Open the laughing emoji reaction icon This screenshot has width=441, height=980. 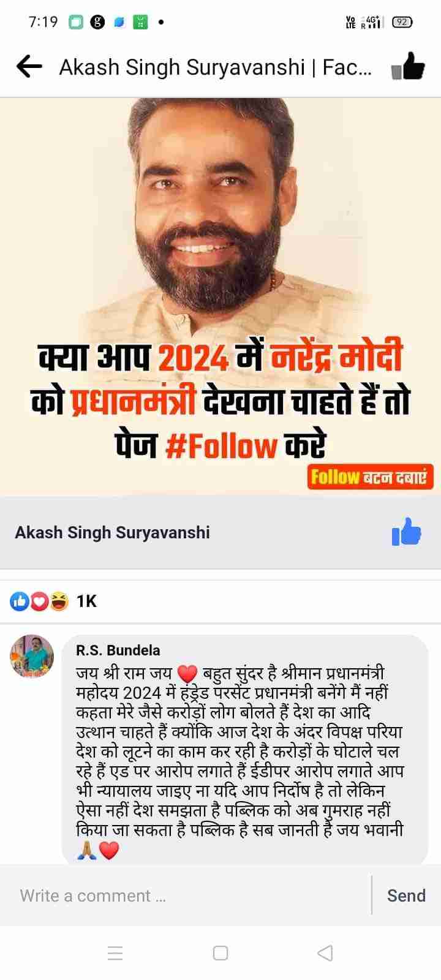tap(59, 602)
